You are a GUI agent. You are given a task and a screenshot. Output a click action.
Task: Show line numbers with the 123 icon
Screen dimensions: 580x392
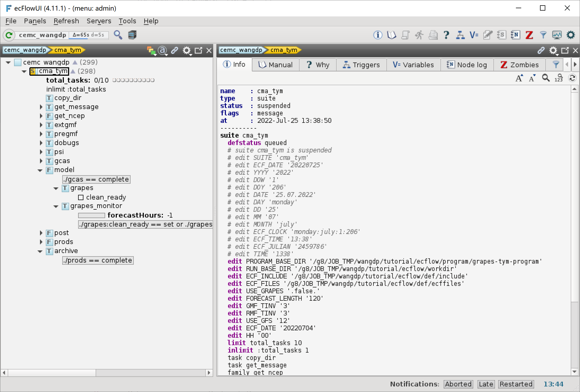click(x=559, y=78)
